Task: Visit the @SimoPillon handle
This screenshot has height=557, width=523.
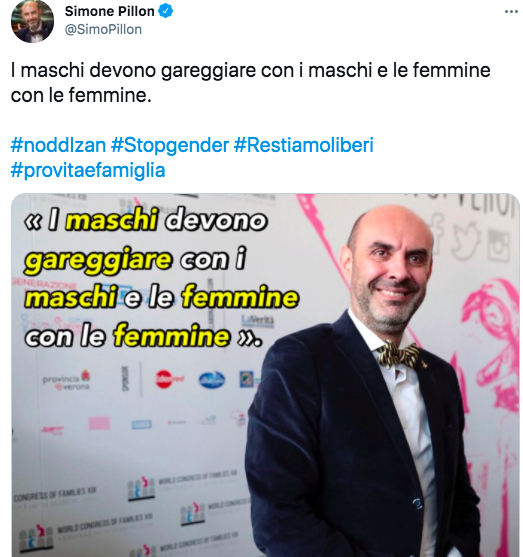Action: (103, 29)
